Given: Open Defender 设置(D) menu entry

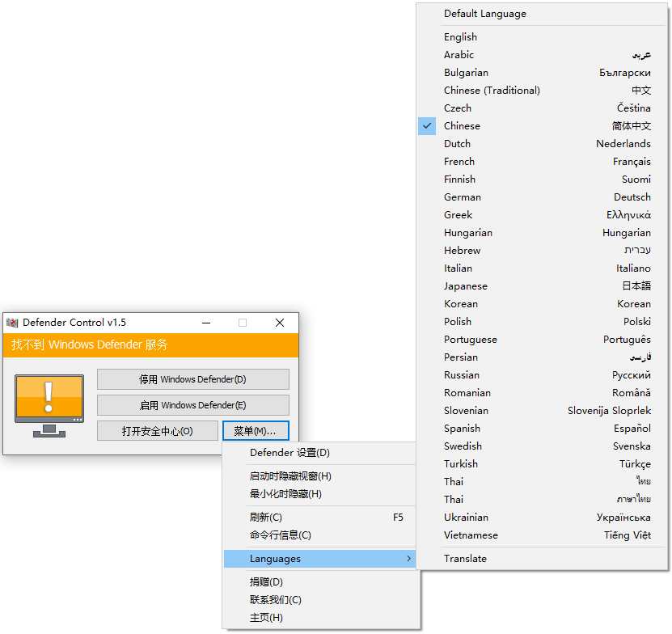Looking at the screenshot, I should [x=319, y=453].
